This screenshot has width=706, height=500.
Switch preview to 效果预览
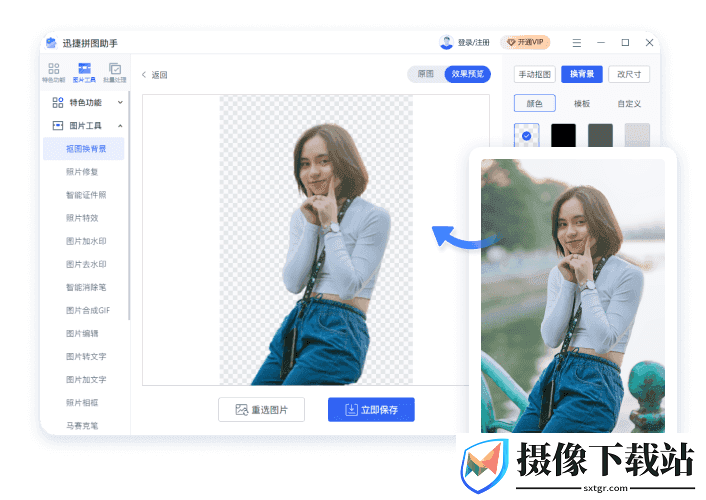467,74
